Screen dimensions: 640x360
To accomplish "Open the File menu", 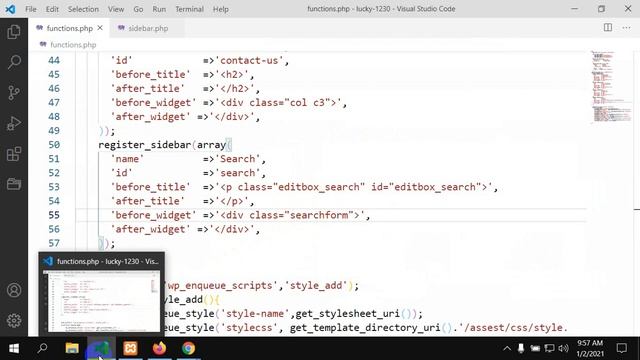I will (31, 9).
